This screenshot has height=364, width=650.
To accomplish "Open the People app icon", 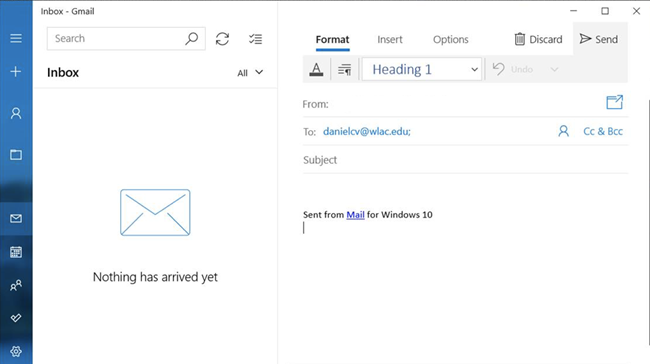I will (16, 285).
